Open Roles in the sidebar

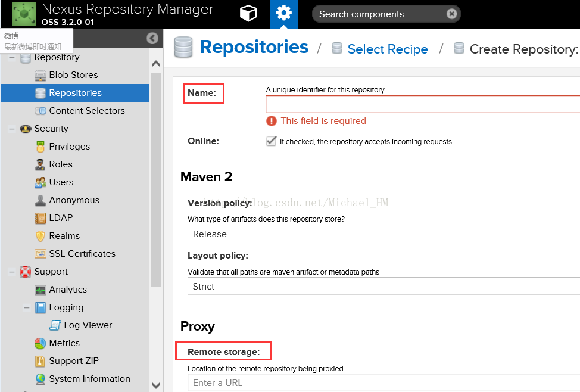pos(61,164)
